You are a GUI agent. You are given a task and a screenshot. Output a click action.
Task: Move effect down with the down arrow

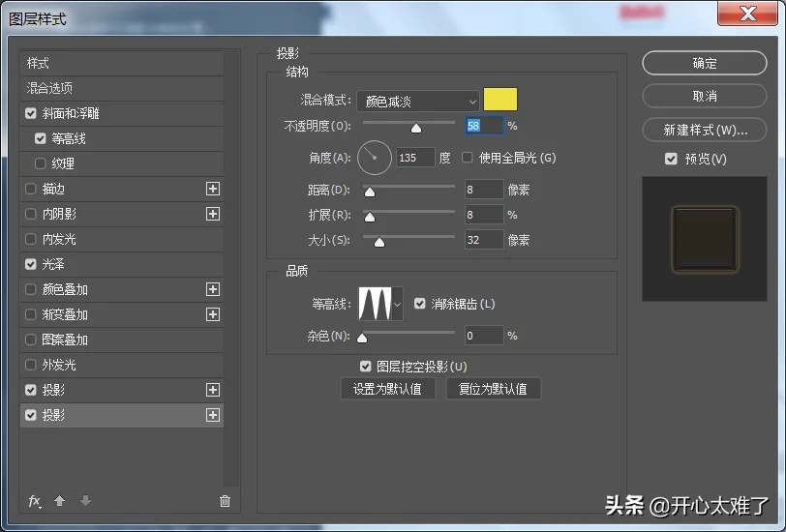[86, 500]
